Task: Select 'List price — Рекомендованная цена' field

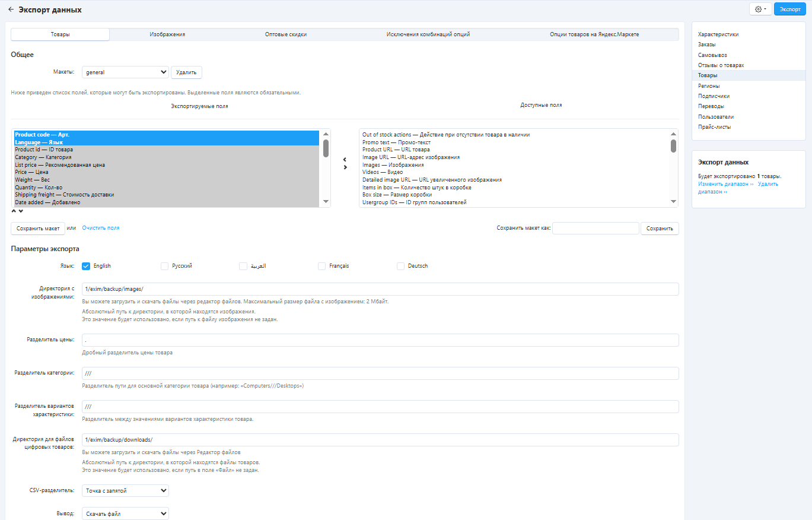Action: coord(167,165)
